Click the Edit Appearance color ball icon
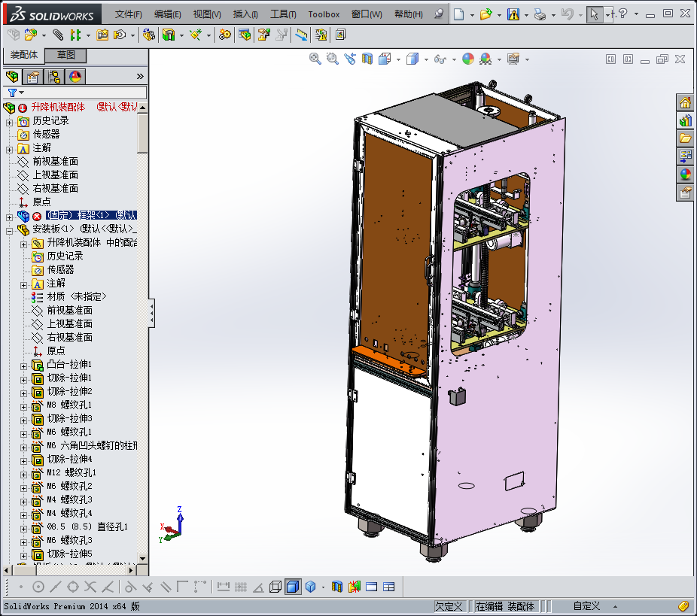 (x=468, y=59)
